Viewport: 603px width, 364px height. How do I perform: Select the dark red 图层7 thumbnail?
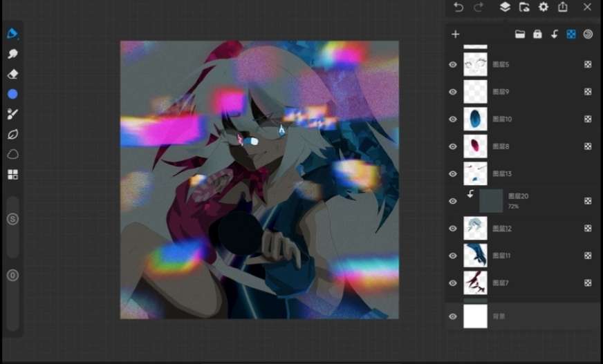[x=475, y=283]
